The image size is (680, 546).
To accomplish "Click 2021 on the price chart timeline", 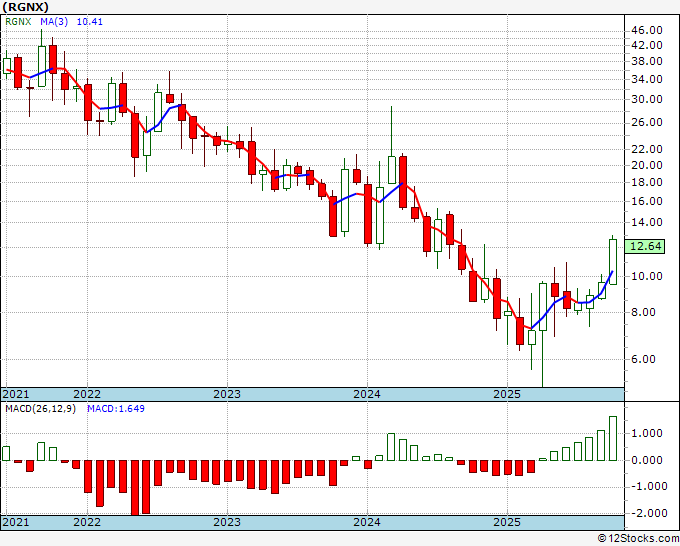I will (x=16, y=394).
